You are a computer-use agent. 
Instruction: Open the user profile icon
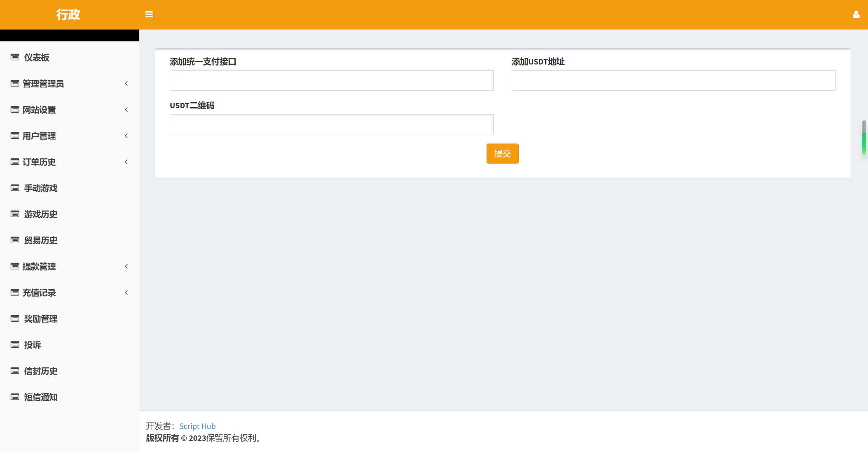pyautogui.click(x=856, y=15)
